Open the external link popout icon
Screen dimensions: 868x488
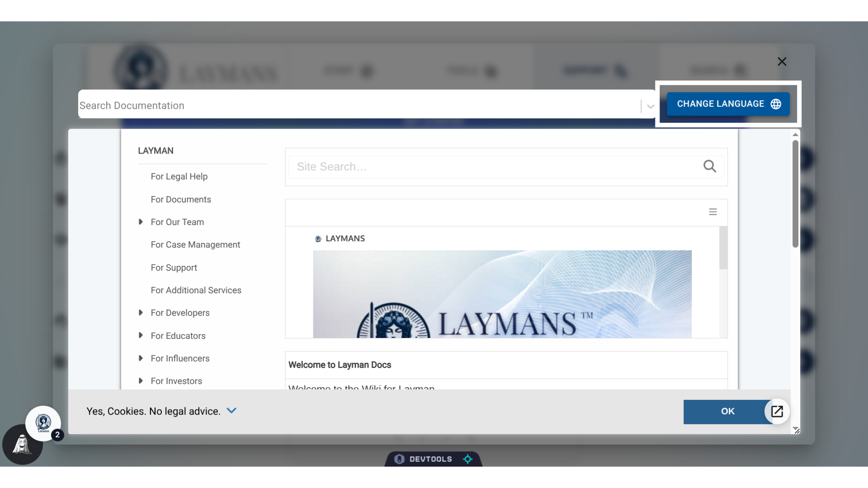click(777, 411)
